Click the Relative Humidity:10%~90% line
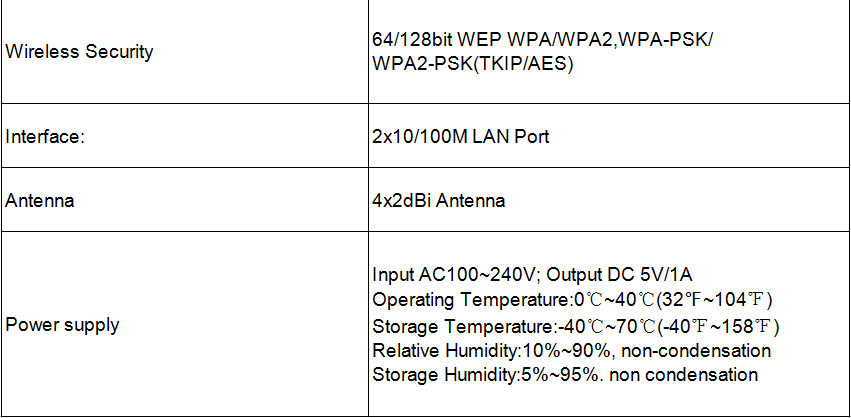This screenshot has height=418, width=851. point(571,351)
